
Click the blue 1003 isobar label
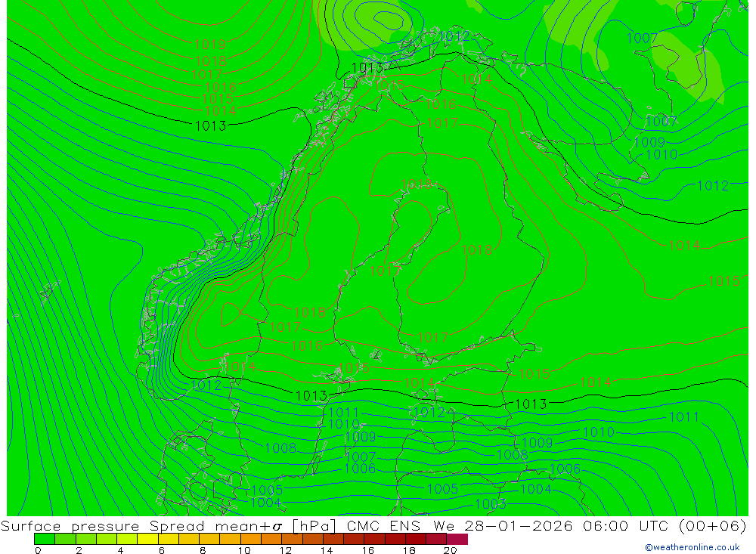tap(491, 504)
